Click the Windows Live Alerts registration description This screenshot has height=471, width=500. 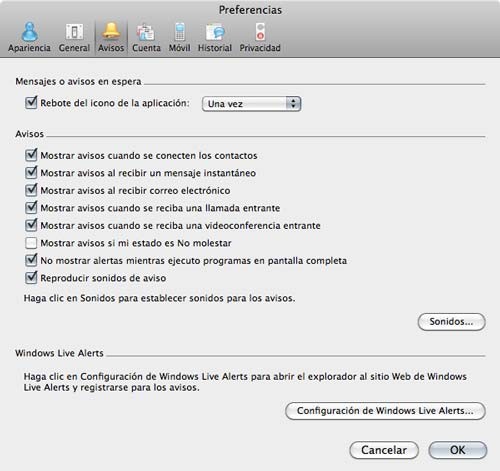coord(245,382)
